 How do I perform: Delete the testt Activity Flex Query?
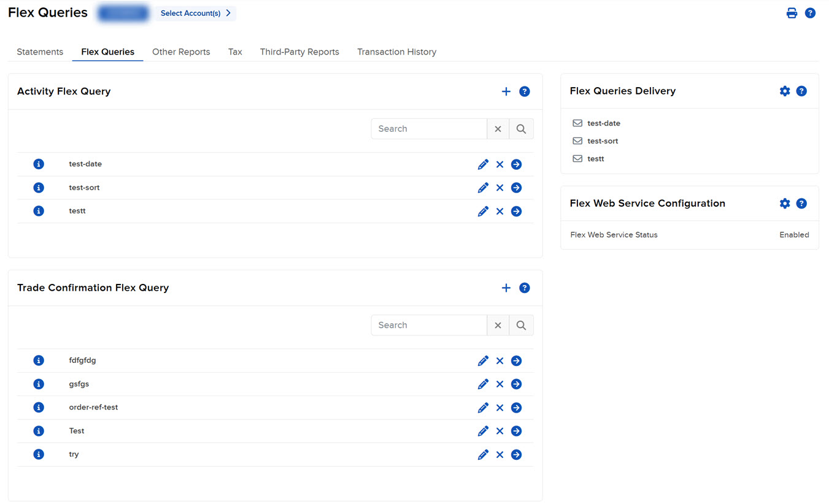(x=499, y=210)
